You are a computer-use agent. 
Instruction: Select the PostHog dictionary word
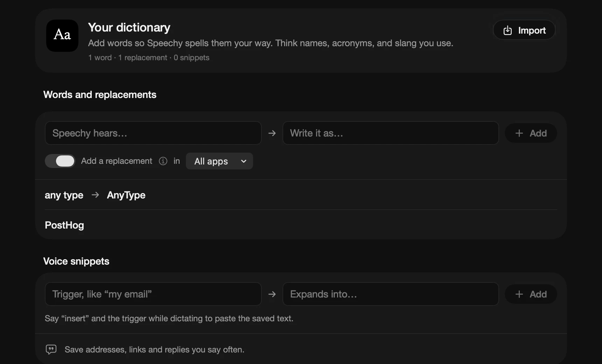64,225
